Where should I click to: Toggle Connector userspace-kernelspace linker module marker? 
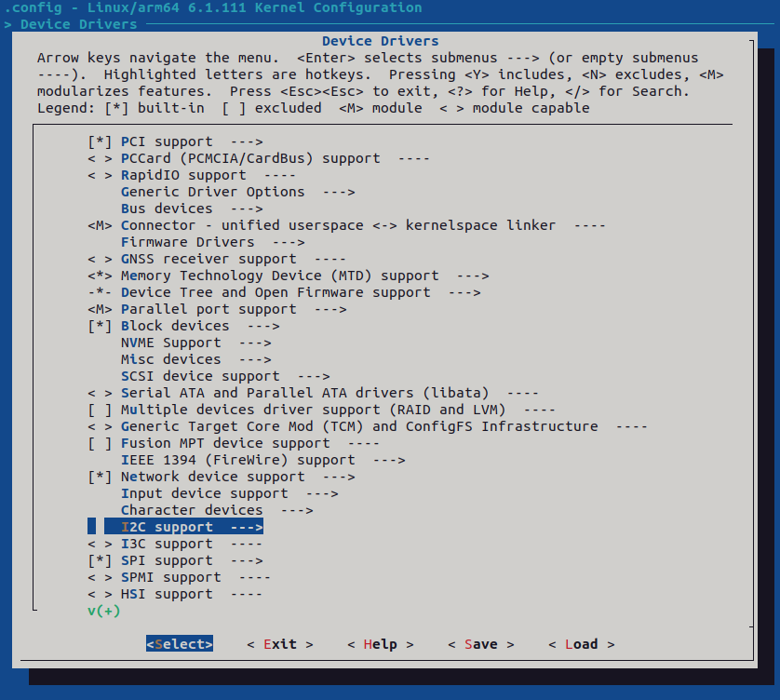click(x=100, y=225)
